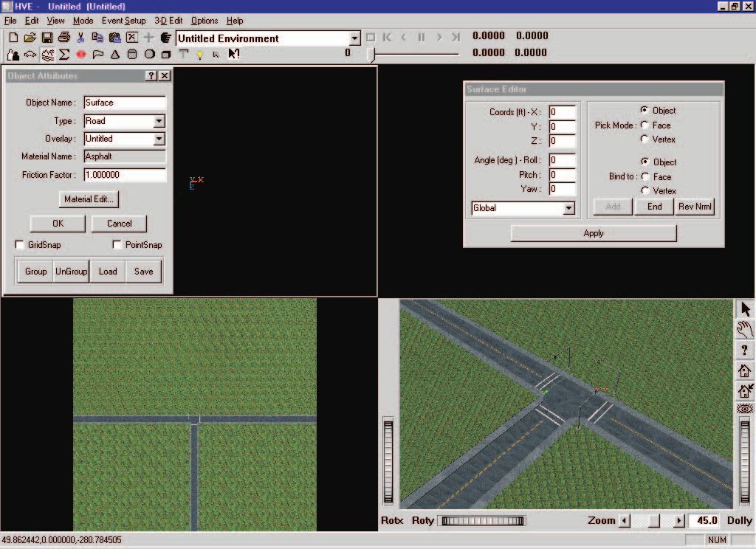Click the Zoom slider track
756x549 pixels.
[652, 520]
